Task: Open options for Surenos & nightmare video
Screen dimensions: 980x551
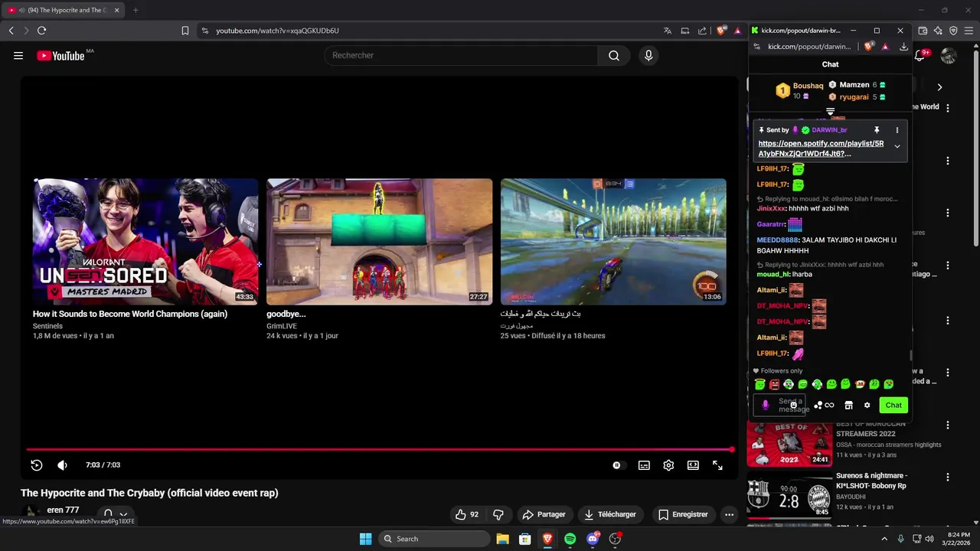Action: pos(948,477)
